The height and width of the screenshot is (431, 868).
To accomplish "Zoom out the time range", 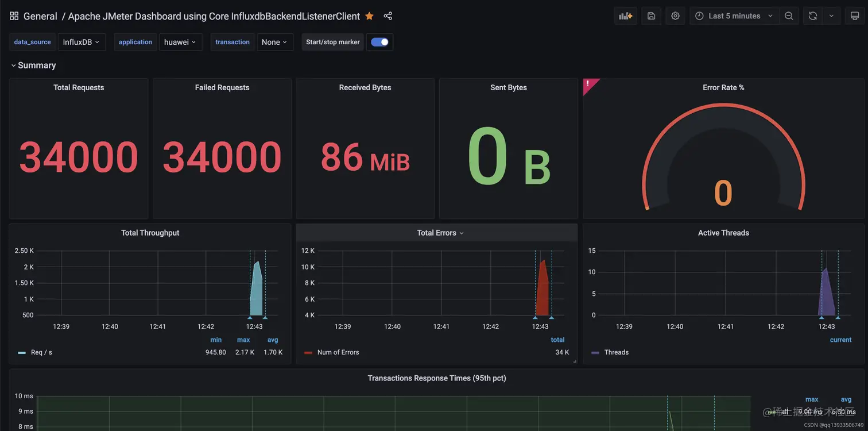I will pos(789,16).
